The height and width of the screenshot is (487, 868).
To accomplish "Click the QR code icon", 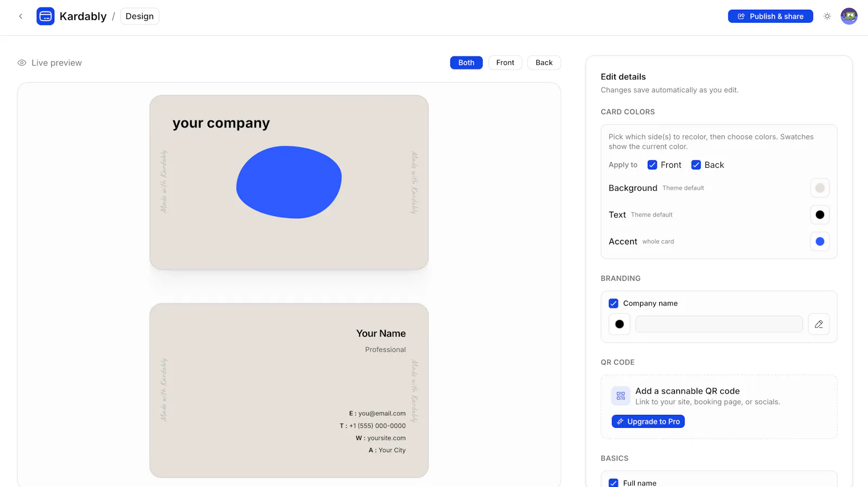I will coord(621,396).
